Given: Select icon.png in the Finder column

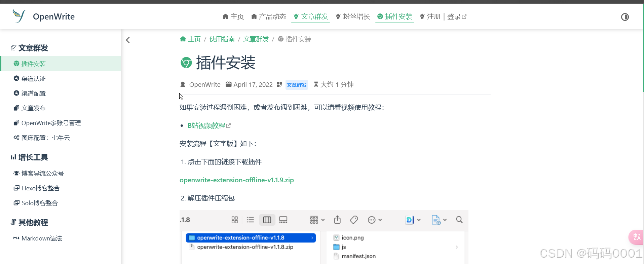Looking at the screenshot, I should (348, 238).
